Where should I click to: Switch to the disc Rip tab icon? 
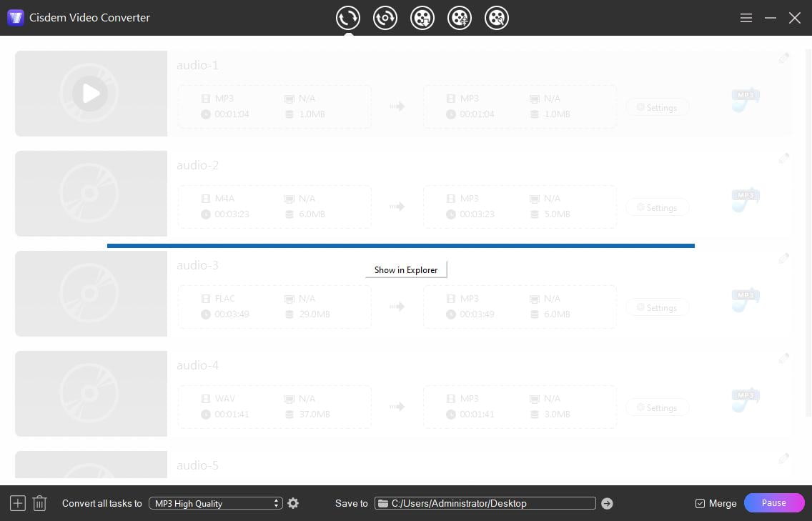click(385, 18)
